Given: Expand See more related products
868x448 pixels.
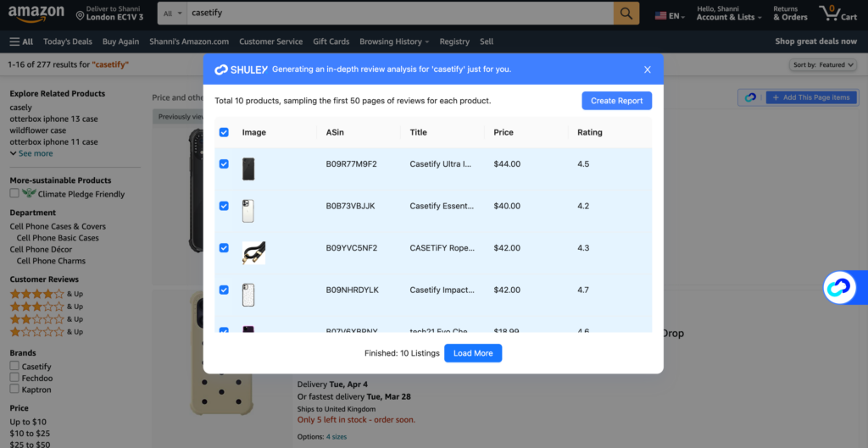Looking at the screenshot, I should (31, 153).
